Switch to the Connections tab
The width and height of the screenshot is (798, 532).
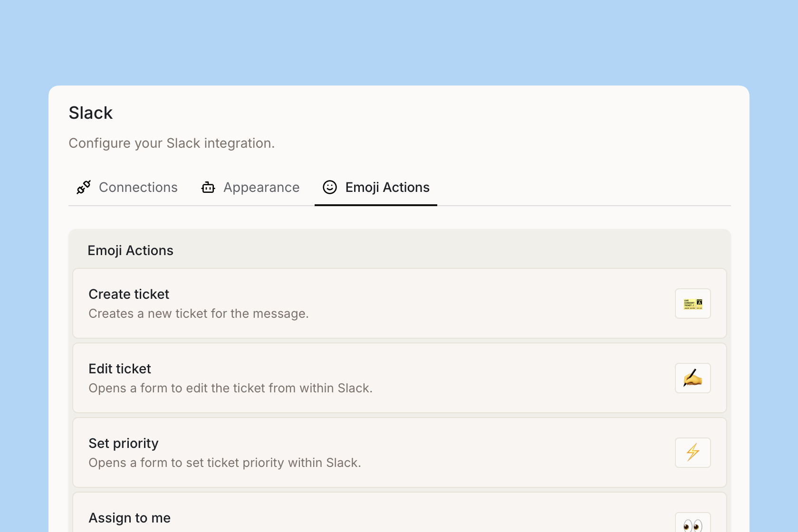click(x=138, y=188)
